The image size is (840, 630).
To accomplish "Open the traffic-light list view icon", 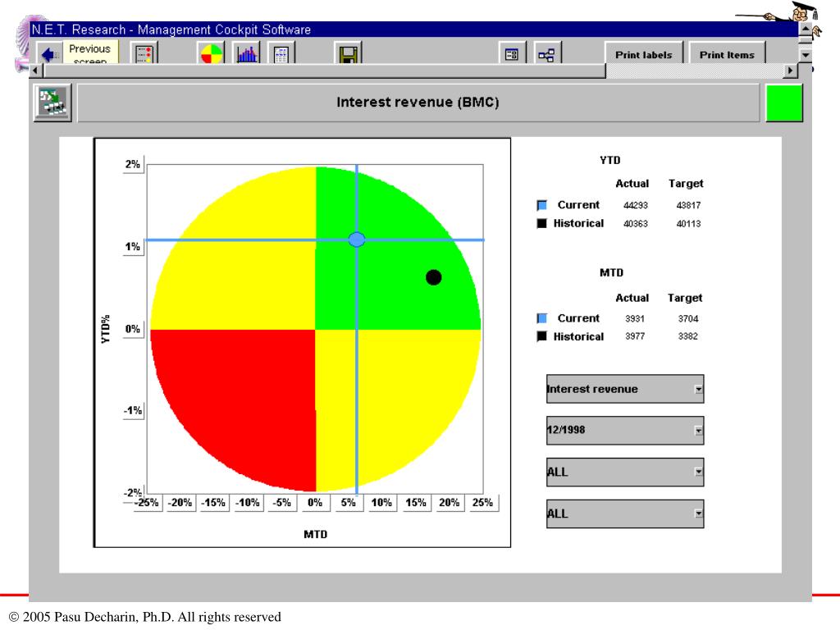I will click(x=144, y=54).
